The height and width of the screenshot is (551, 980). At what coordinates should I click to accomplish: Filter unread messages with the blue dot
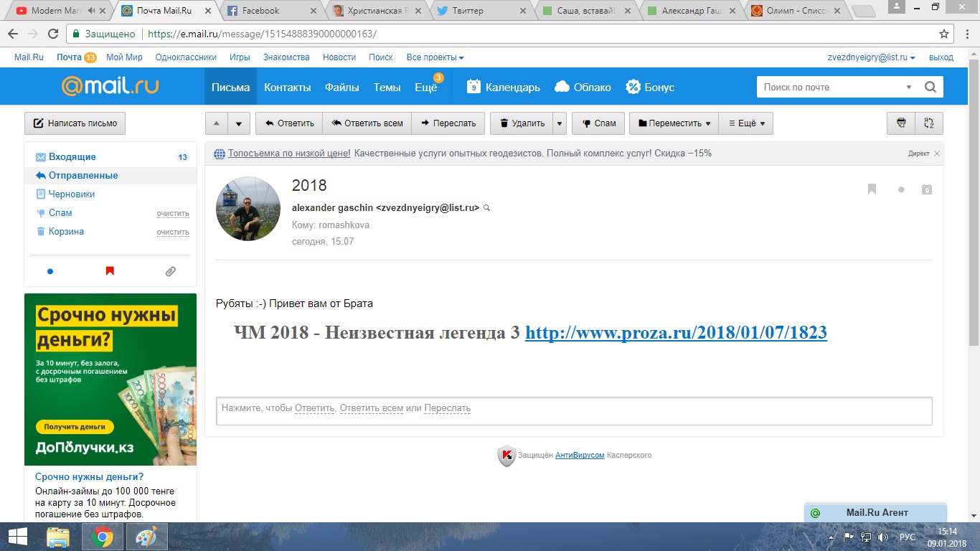pos(50,271)
